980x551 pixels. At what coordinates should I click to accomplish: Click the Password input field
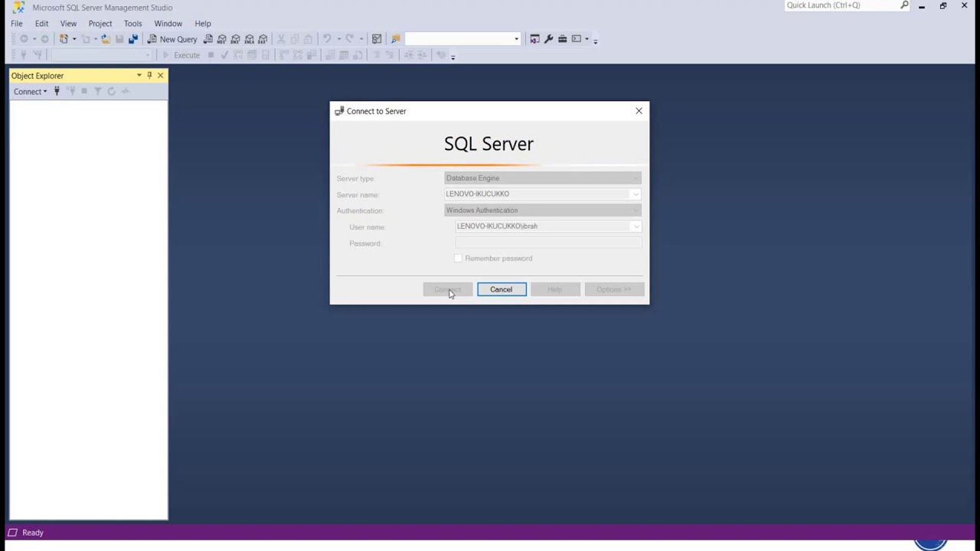pyautogui.click(x=548, y=243)
